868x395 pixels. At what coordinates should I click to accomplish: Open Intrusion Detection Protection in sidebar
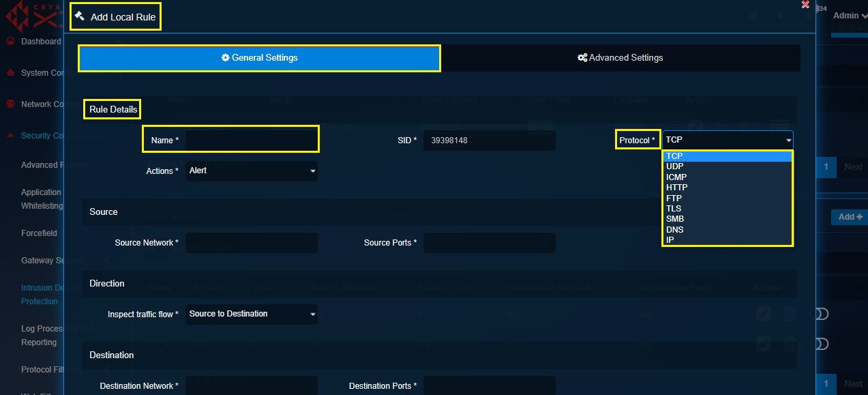(x=42, y=295)
